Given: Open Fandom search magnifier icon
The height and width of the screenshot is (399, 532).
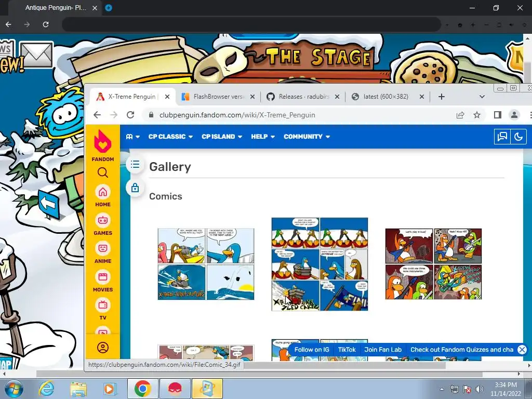Looking at the screenshot, I should point(103,172).
